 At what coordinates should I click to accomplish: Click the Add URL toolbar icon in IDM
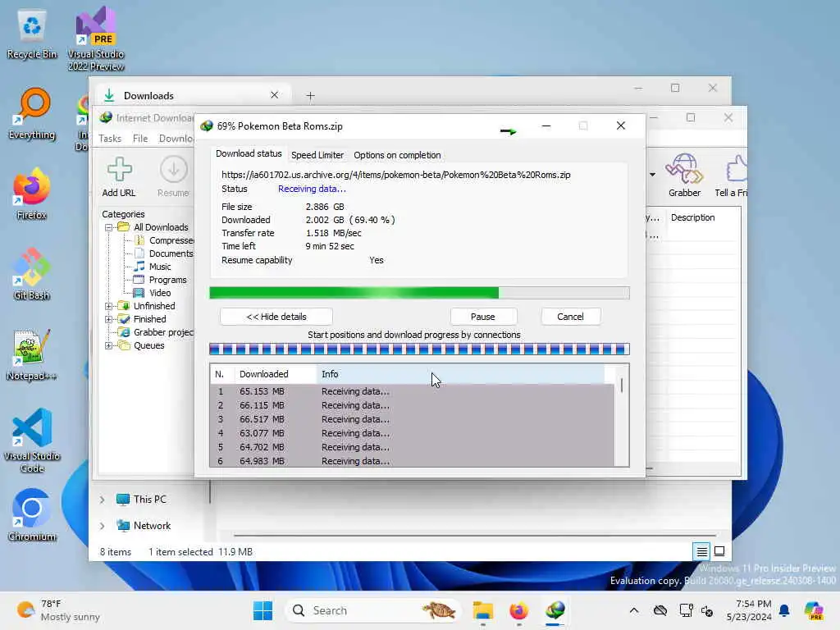tap(119, 177)
